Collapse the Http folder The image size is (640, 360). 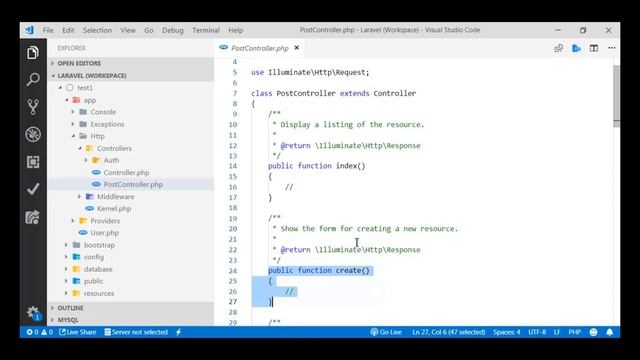[130, 136]
